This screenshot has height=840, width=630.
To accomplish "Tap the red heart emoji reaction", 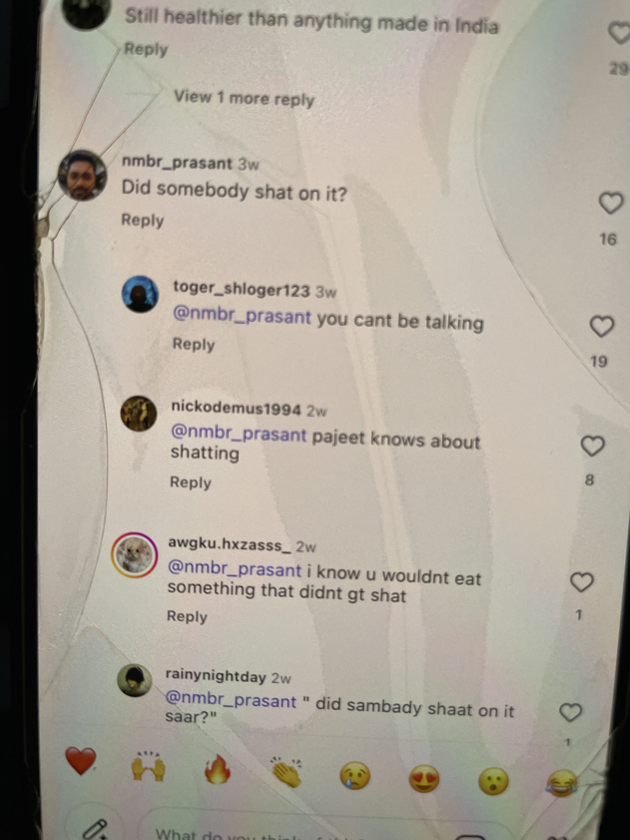I will click(x=80, y=761).
